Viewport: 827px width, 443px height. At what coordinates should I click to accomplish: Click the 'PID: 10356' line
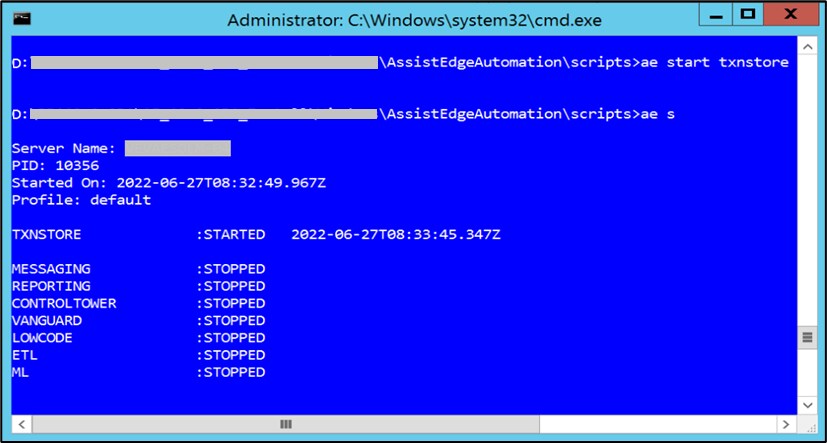[x=55, y=166]
